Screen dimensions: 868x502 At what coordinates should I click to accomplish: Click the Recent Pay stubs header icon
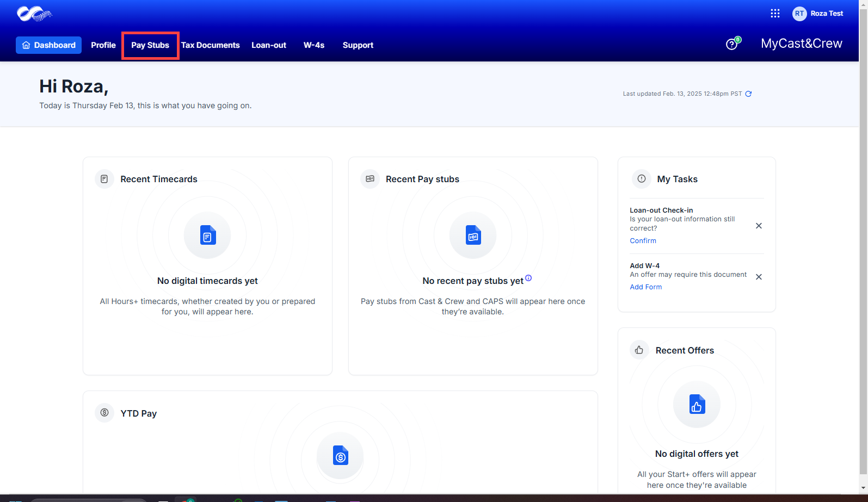point(370,179)
